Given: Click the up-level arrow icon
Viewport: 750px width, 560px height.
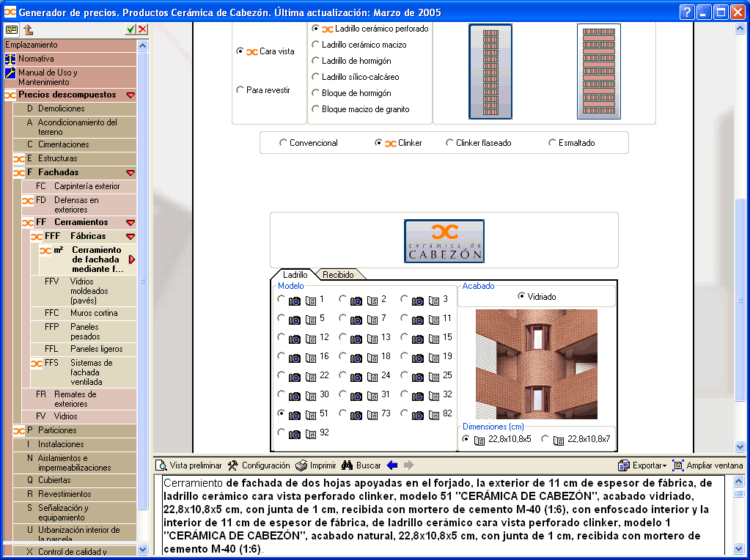Looking at the screenshot, I should point(29,29).
